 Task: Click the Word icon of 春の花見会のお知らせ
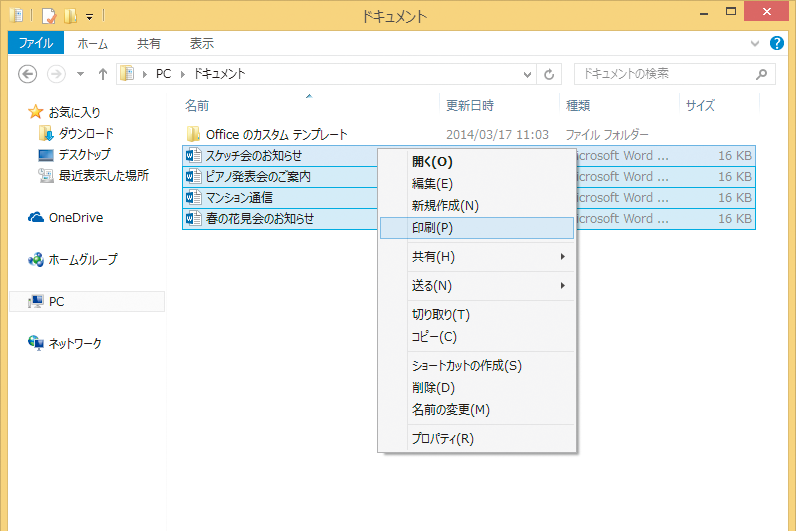[193, 219]
